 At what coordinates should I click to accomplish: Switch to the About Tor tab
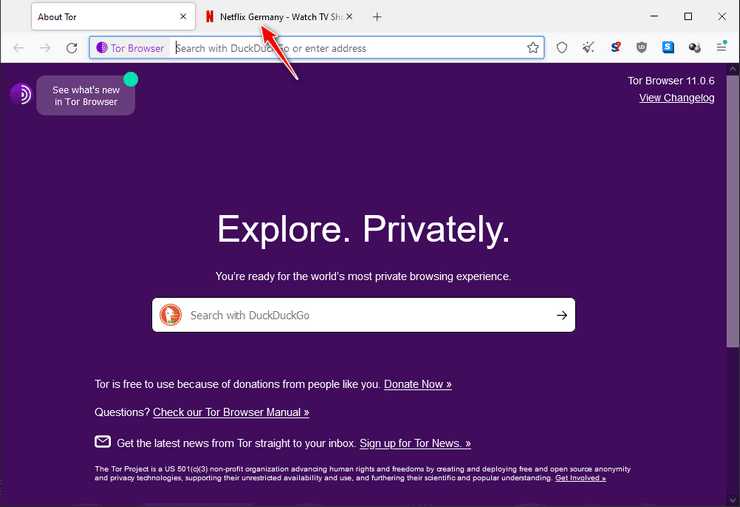click(x=113, y=17)
